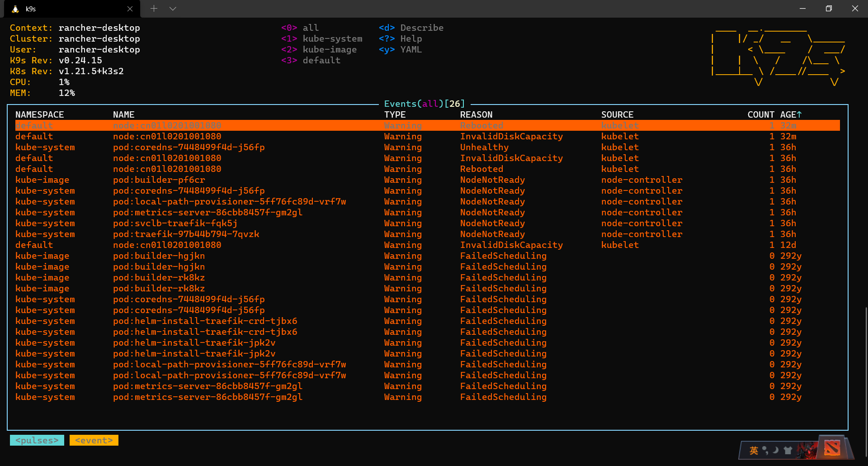Click the Describe shortcut hint
Image resolution: width=868 pixels, height=466 pixels.
411,28
